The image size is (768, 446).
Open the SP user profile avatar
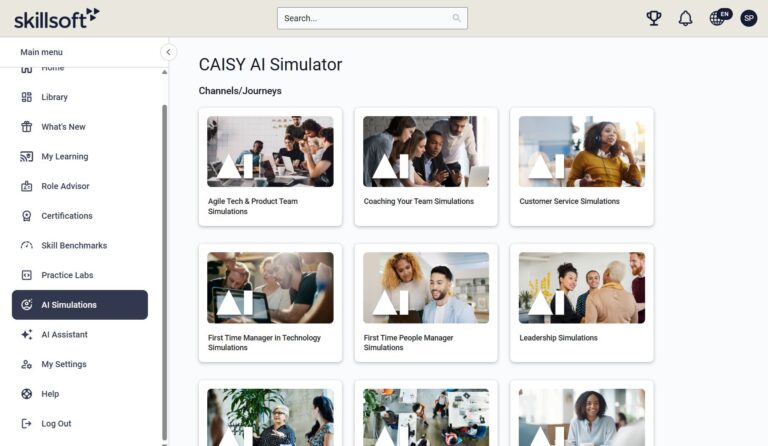749,18
